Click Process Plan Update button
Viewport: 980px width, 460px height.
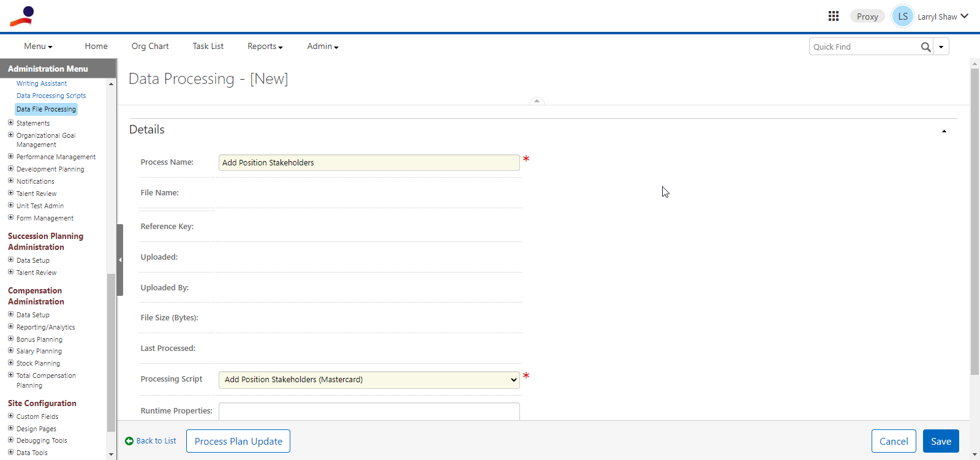click(238, 441)
